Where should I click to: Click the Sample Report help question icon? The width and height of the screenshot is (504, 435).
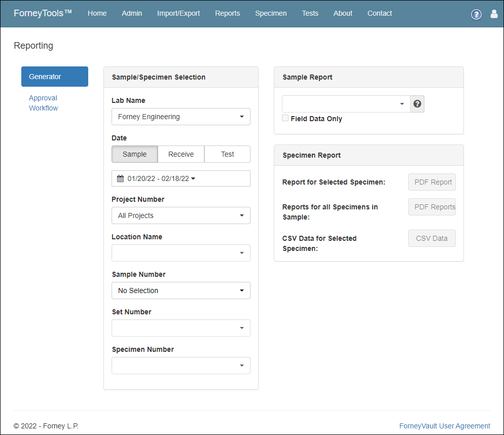point(417,104)
